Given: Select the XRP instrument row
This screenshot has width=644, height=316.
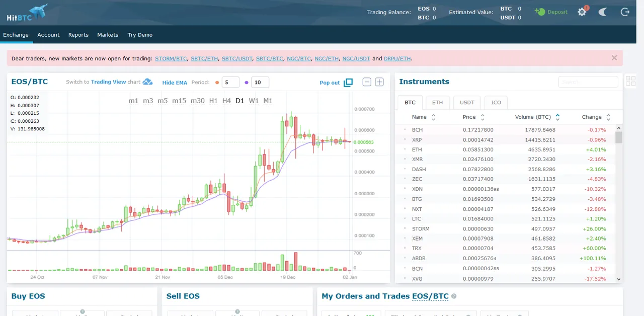Looking at the screenshot, I should pyautogui.click(x=505, y=140).
